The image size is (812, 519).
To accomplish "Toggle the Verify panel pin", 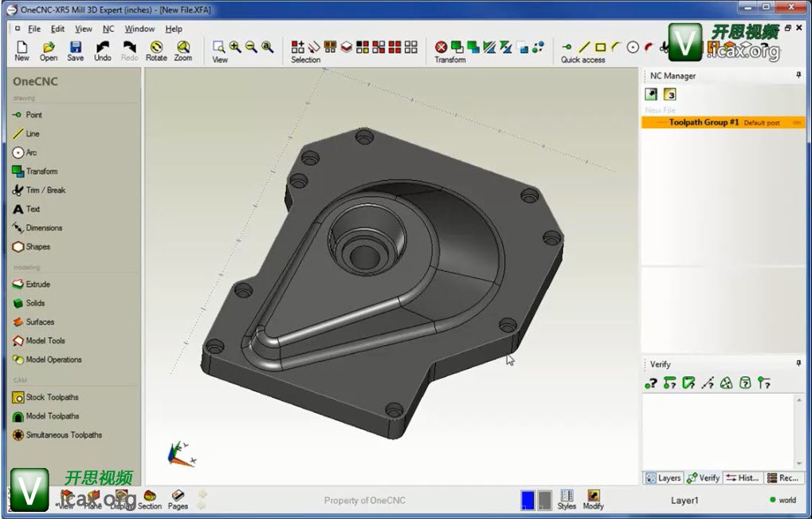I will pyautogui.click(x=798, y=364).
